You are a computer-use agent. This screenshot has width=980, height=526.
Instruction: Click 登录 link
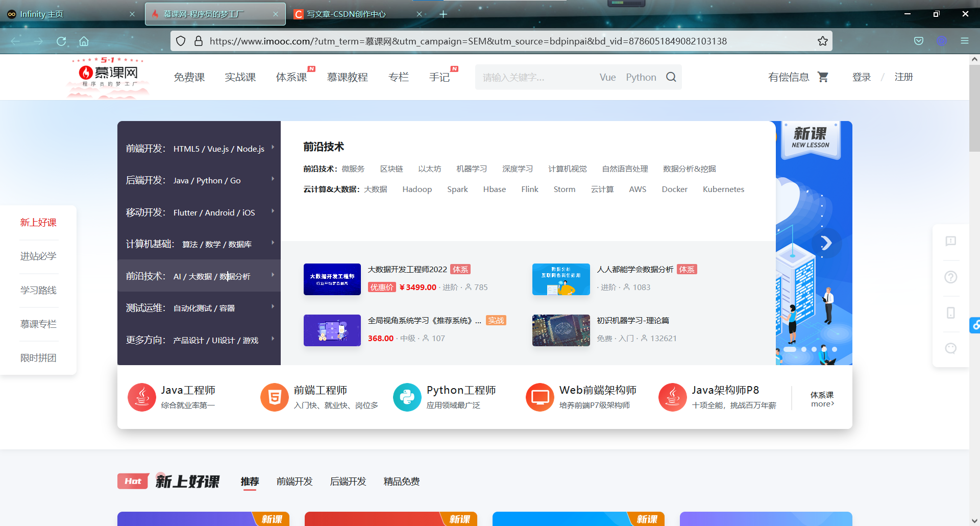click(862, 77)
